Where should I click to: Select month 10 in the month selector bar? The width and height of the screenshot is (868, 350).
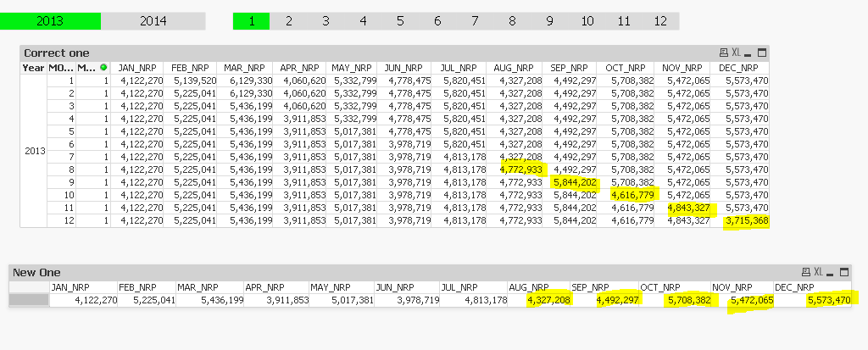587,21
